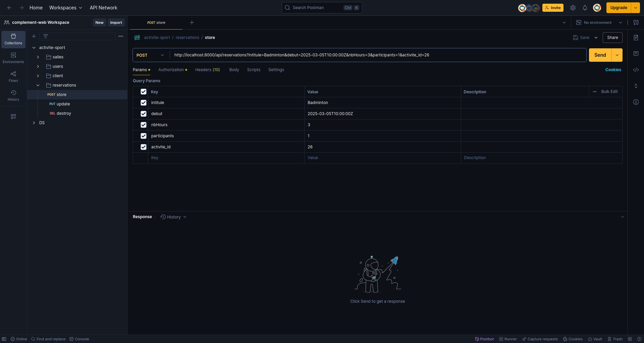The width and height of the screenshot is (644, 343).
Task: Click the Search Postman field
Action: click(322, 8)
